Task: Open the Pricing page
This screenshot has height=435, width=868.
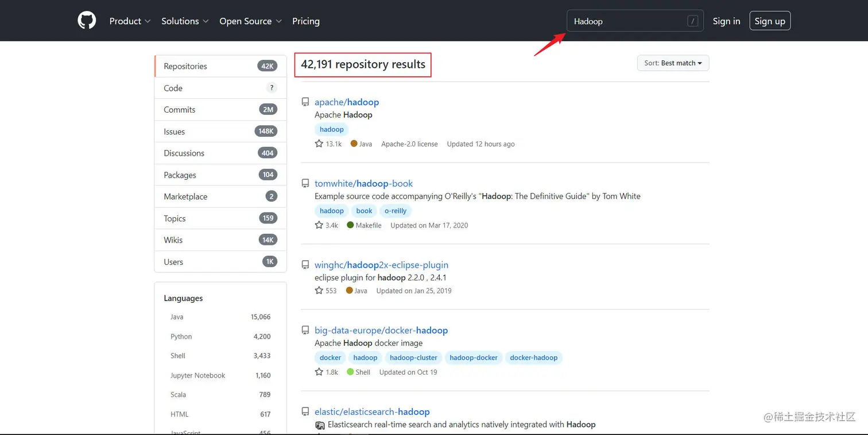Action: (306, 21)
